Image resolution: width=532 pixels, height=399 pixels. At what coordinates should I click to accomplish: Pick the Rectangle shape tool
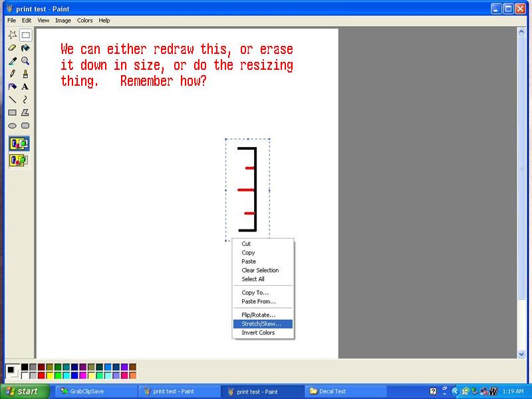[13, 112]
